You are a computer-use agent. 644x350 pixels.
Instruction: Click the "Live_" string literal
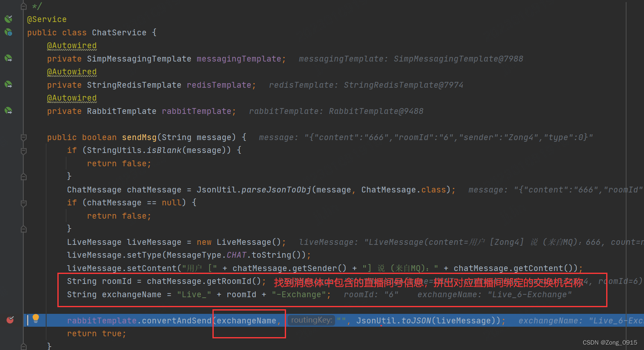point(194,294)
